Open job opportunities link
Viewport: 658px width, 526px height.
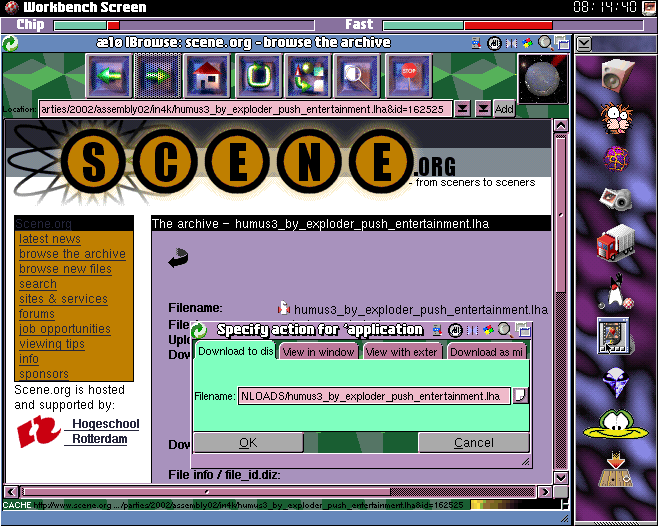coord(65,329)
